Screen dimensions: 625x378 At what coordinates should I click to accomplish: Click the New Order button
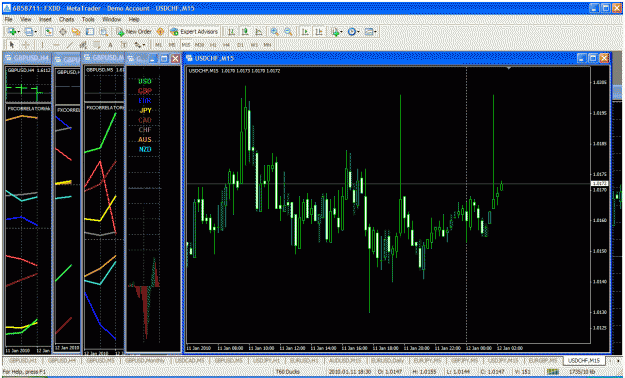pos(134,32)
